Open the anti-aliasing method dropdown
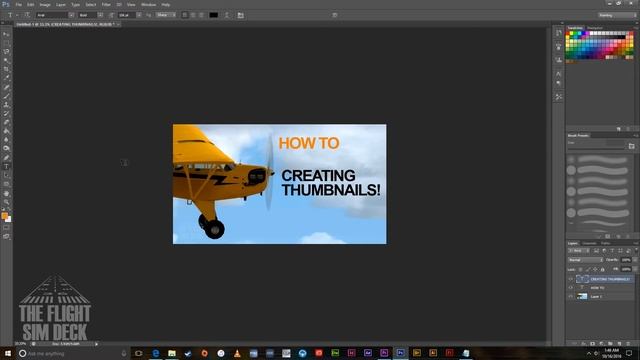The image size is (640, 360). pos(165,15)
